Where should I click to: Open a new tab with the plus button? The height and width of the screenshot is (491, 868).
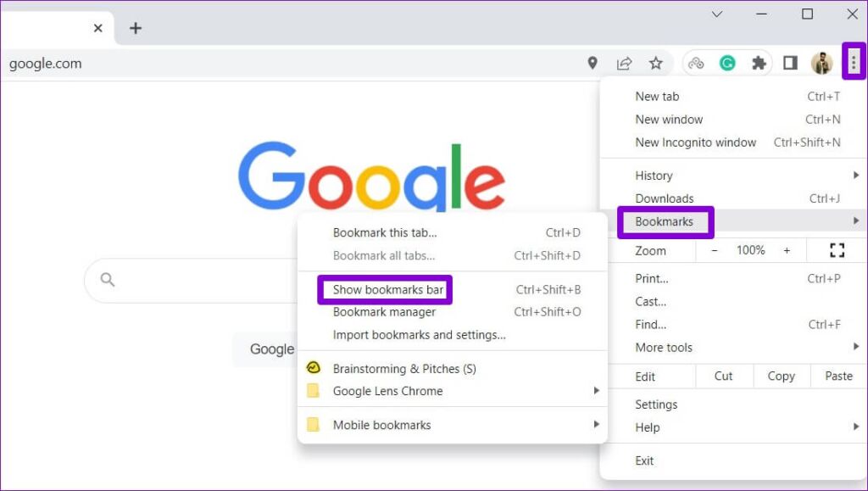pos(135,27)
